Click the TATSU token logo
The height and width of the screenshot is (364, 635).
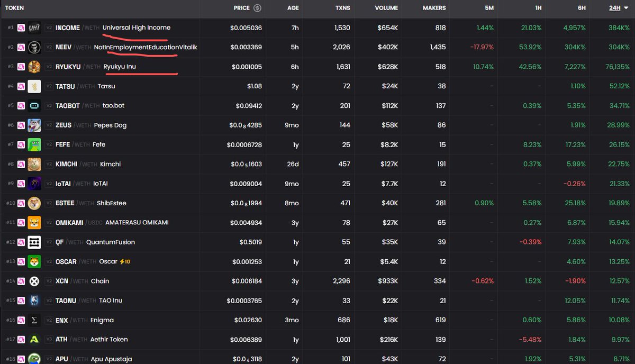click(34, 86)
